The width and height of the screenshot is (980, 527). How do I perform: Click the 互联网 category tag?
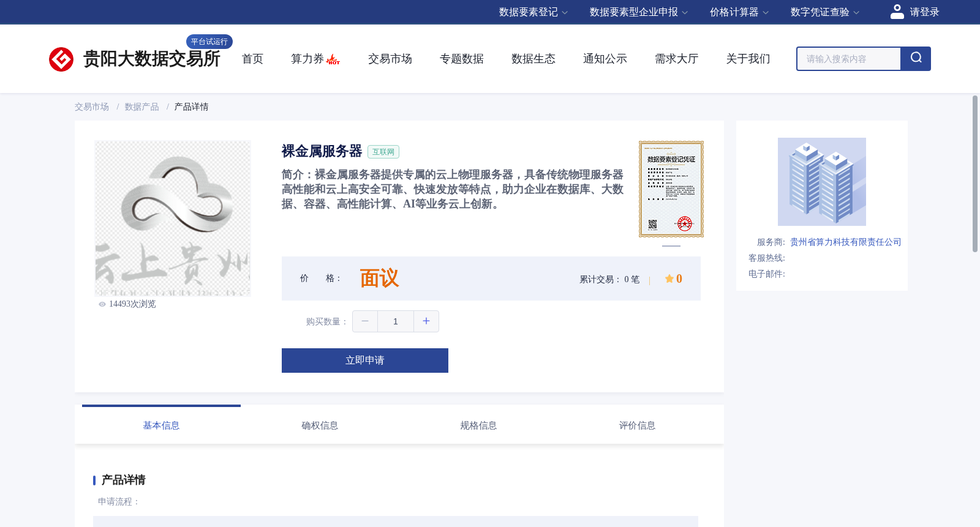tap(383, 152)
